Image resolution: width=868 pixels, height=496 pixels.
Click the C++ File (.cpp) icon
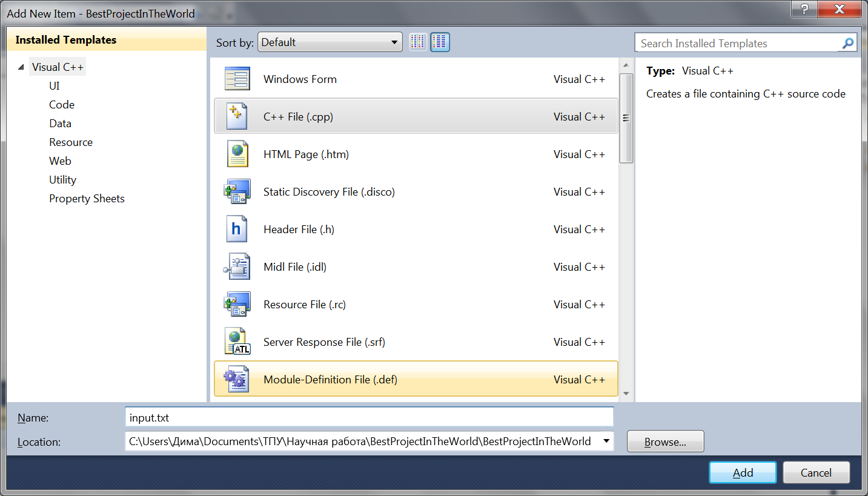[x=237, y=116]
